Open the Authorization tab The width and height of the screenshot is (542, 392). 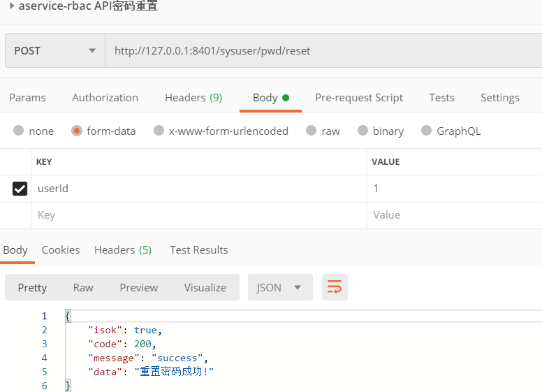pos(105,98)
